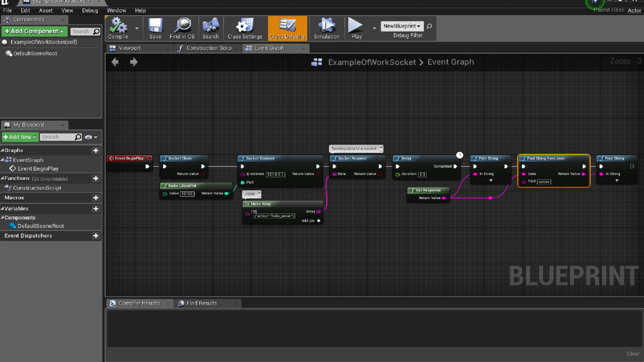Open the Add New dropdown in My Blueprint
Image resolution: width=644 pixels, height=362 pixels.
(x=20, y=137)
